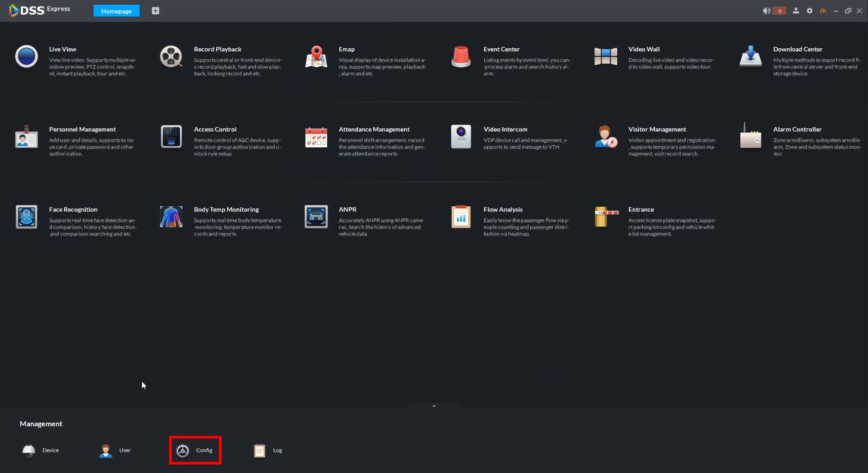Open Event Center red alarm icon

tap(461, 57)
